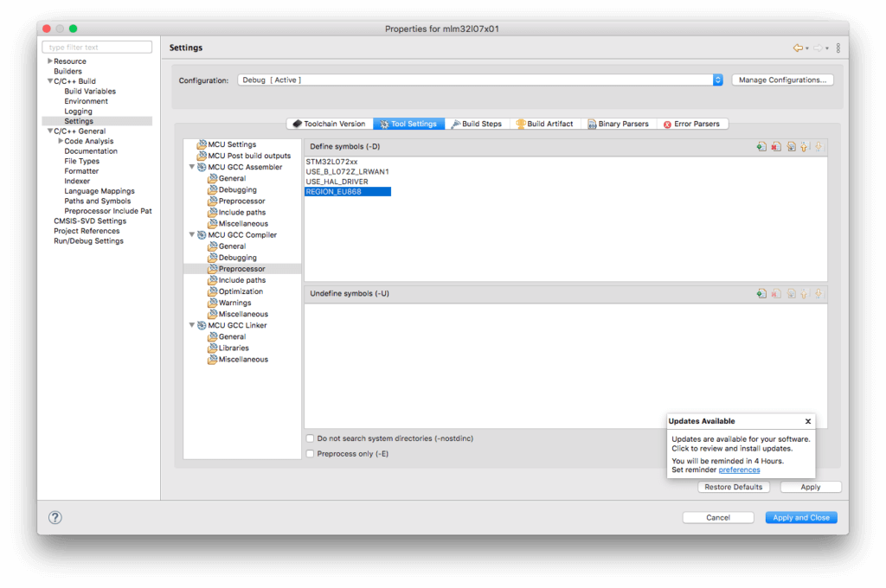Image resolution: width=886 pixels, height=588 pixels.
Task: Add a new define symbol
Action: click(x=762, y=146)
